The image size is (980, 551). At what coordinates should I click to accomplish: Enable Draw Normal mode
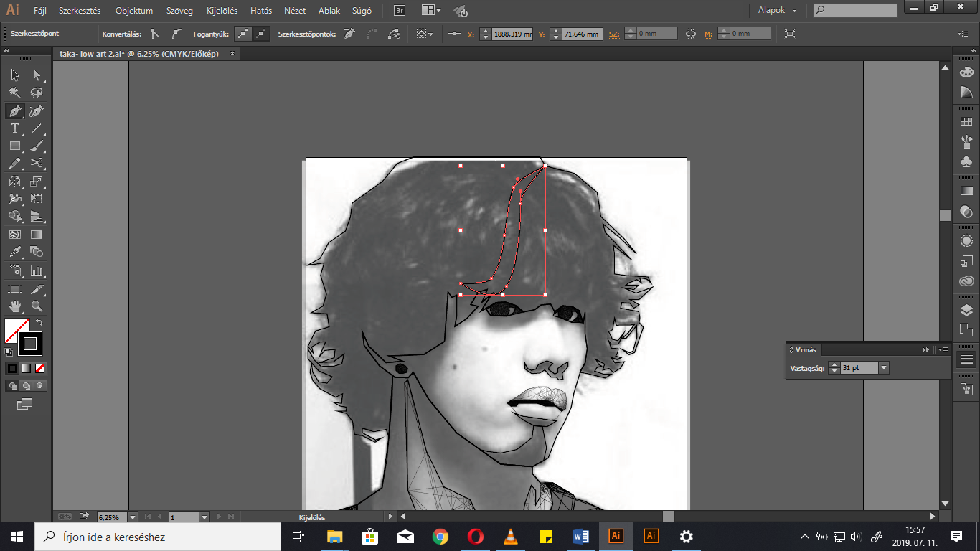12,386
